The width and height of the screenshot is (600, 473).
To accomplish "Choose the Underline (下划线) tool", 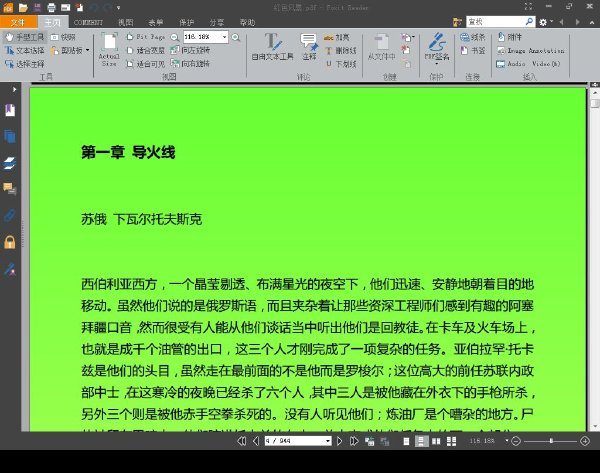I will click(x=341, y=64).
